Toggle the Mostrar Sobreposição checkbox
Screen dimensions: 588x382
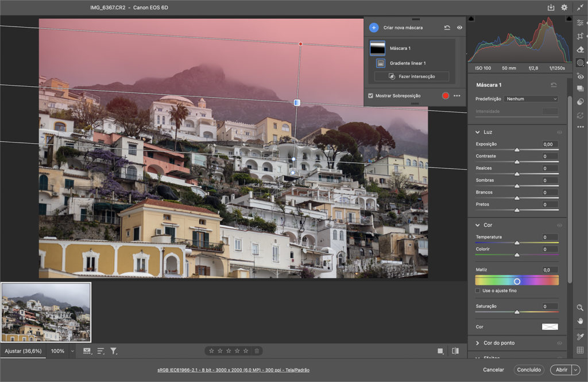point(371,95)
